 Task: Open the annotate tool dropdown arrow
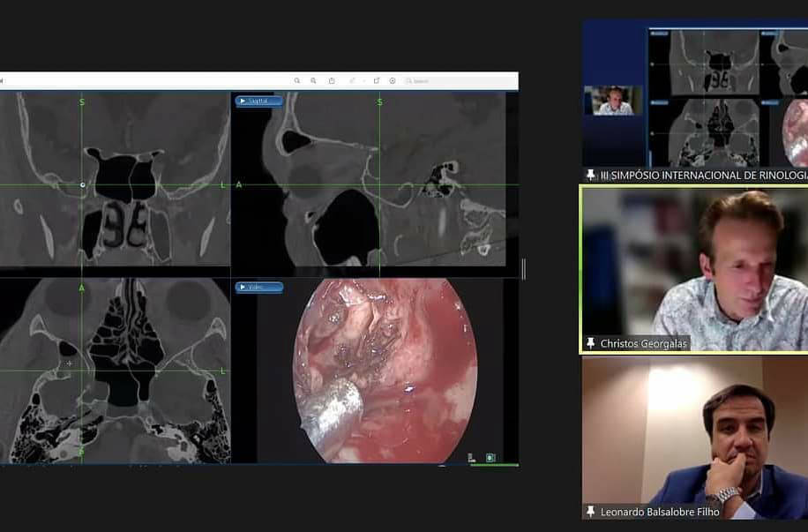coord(363,81)
